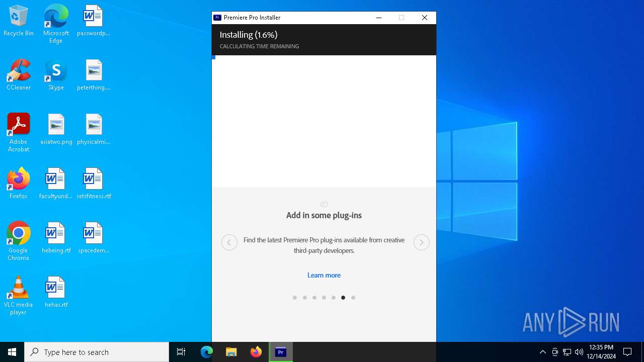The width and height of the screenshot is (644, 362).
Task: Open the Google Chrome desktop shortcut
Action: pos(19,241)
